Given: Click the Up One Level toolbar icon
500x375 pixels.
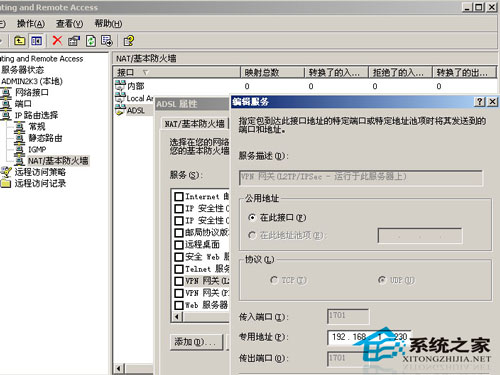Looking at the screenshot, I should (x=19, y=41).
